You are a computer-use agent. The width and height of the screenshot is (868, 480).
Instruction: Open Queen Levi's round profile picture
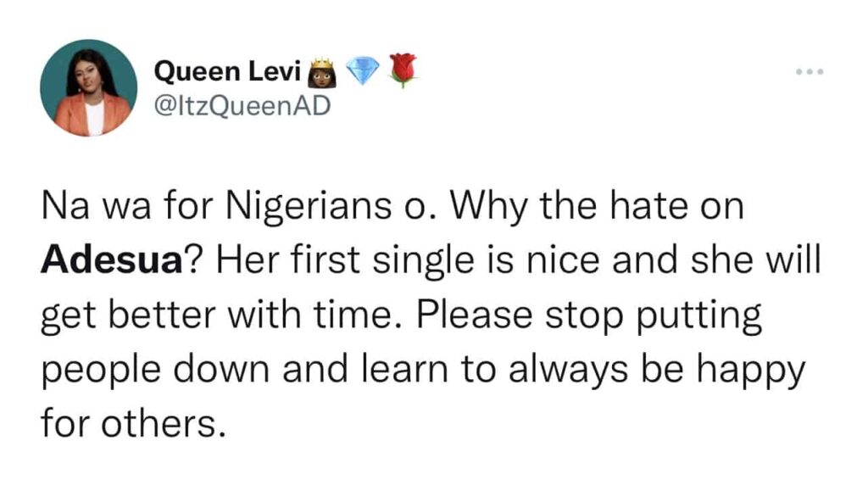[89, 87]
